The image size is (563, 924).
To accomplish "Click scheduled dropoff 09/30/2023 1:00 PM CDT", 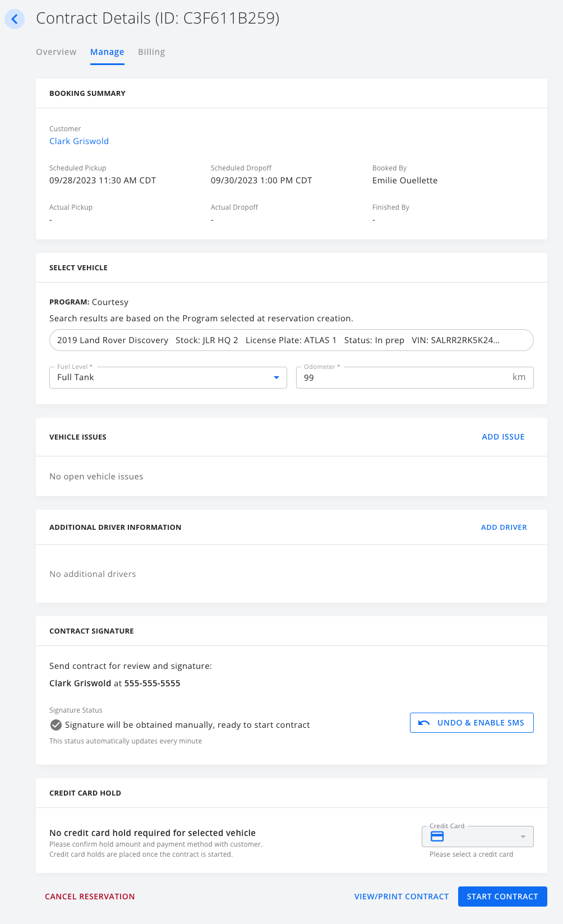I will [261, 181].
